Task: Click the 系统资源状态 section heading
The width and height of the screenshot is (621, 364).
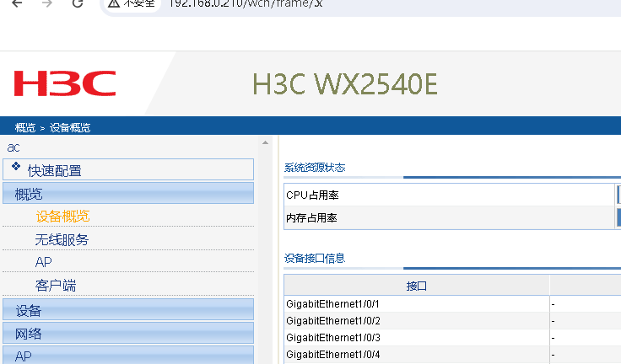Action: [315, 168]
